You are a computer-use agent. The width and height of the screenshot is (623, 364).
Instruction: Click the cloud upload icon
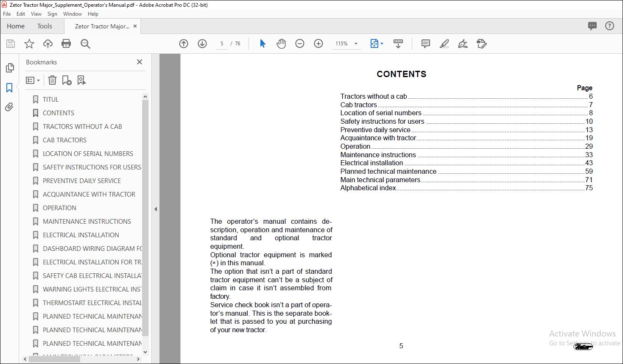(x=48, y=44)
